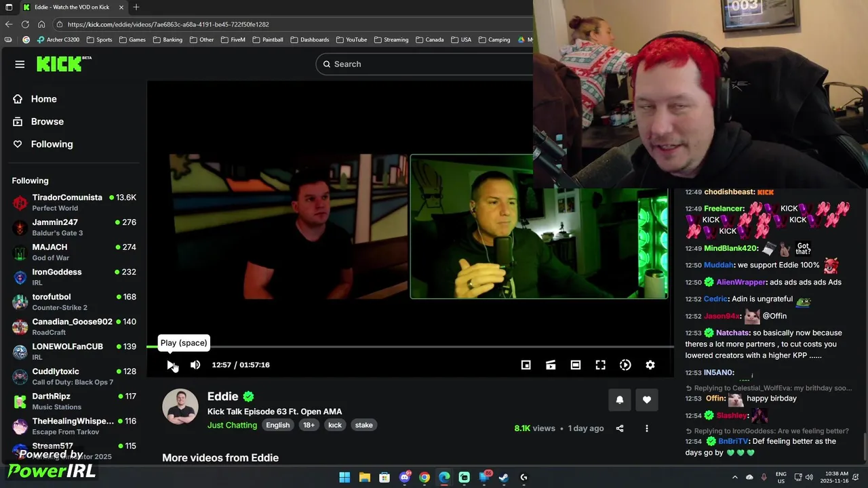Open the tab actions menu icon

coord(9,7)
